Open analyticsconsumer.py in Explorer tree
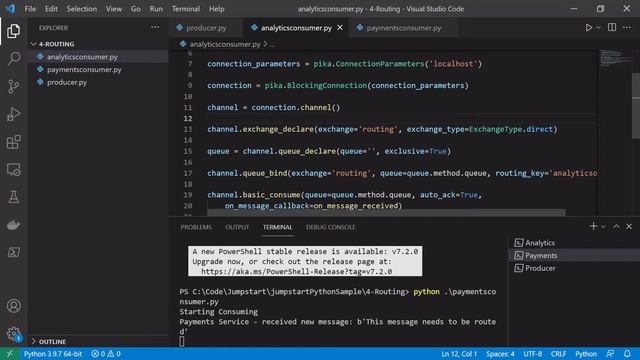This screenshot has width=640, height=360. pos(98,57)
